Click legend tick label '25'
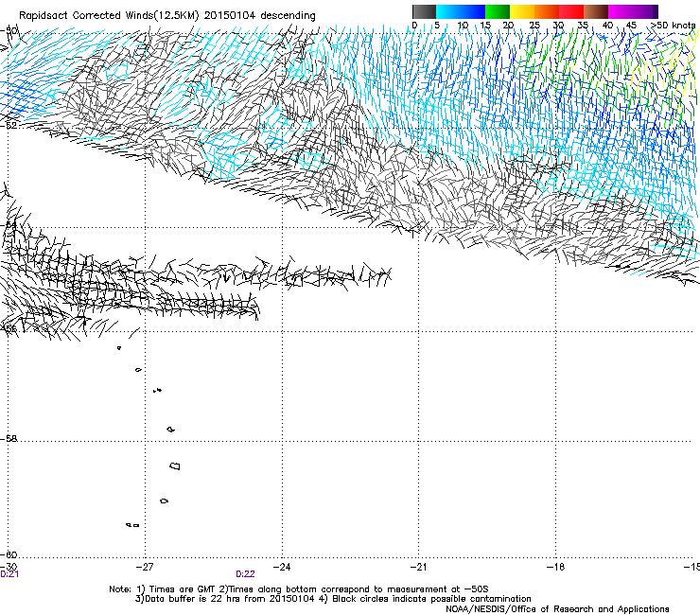Screen dimensions: 700x615 tap(534, 26)
